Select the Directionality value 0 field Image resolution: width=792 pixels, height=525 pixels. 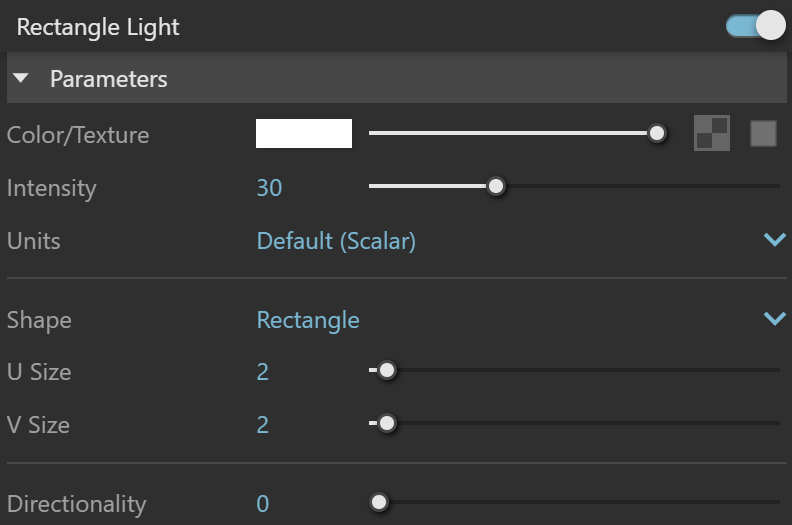tap(263, 503)
